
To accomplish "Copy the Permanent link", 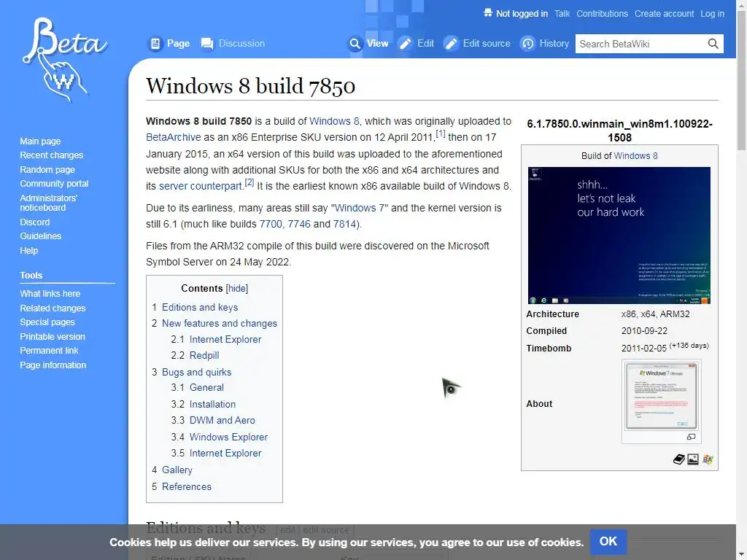I will pos(49,350).
